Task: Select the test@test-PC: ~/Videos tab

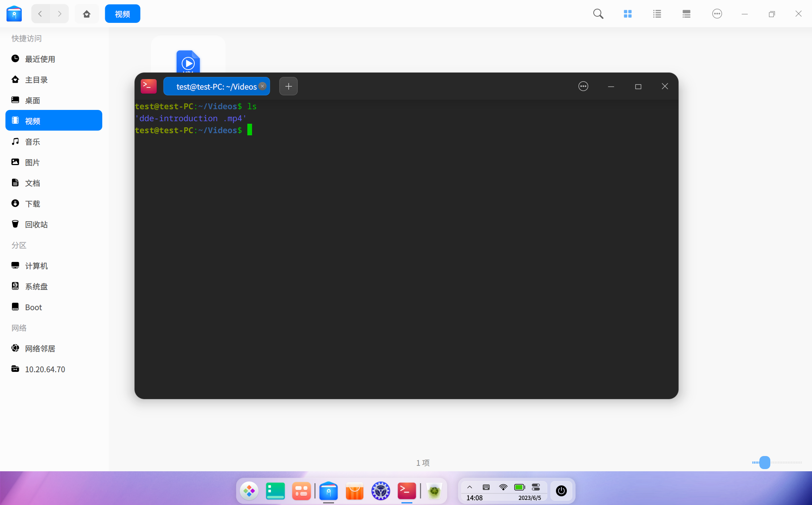Action: pyautogui.click(x=214, y=86)
